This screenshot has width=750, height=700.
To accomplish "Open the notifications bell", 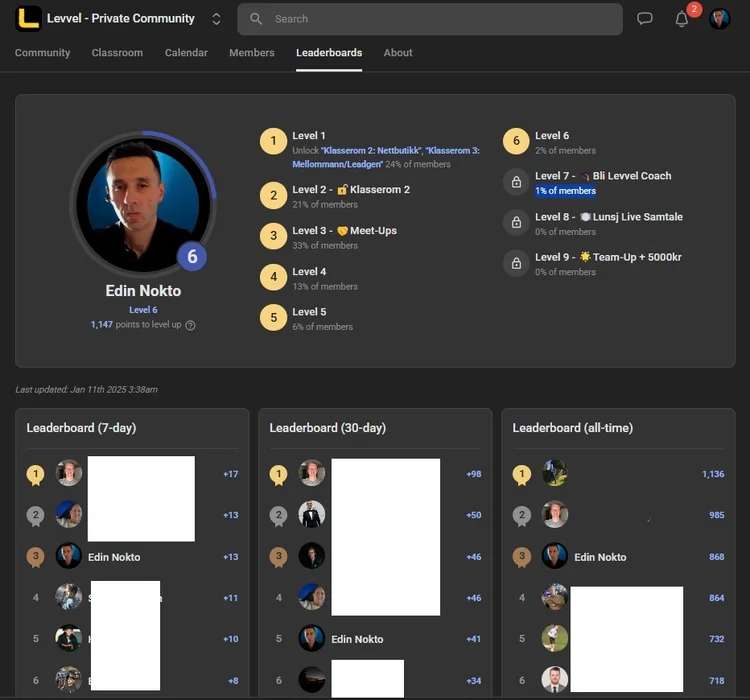I will [x=682, y=19].
